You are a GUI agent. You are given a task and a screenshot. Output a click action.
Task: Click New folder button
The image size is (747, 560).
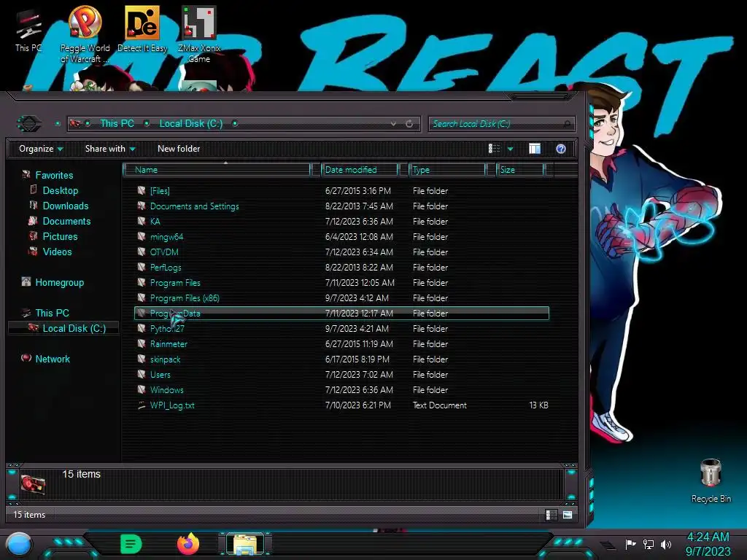(179, 149)
